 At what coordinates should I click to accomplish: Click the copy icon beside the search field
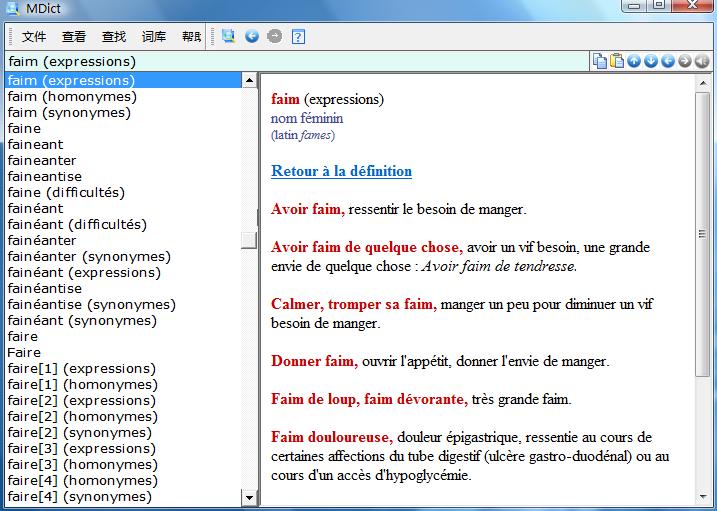pos(599,61)
